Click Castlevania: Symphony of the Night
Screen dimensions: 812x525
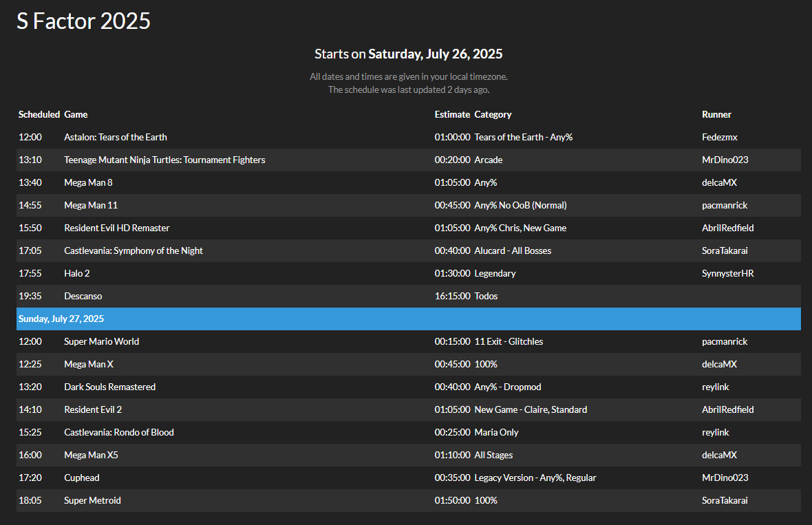point(133,250)
